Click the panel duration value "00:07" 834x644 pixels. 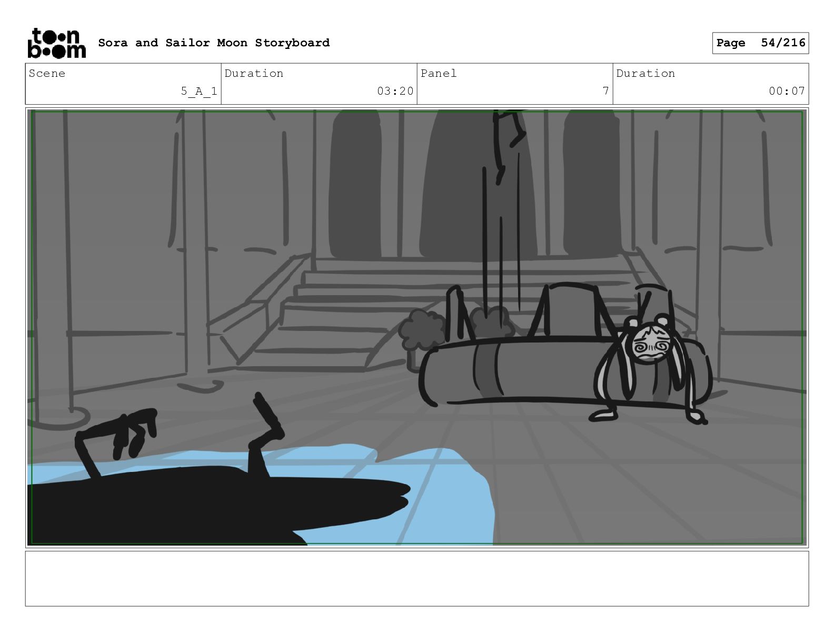point(787,91)
